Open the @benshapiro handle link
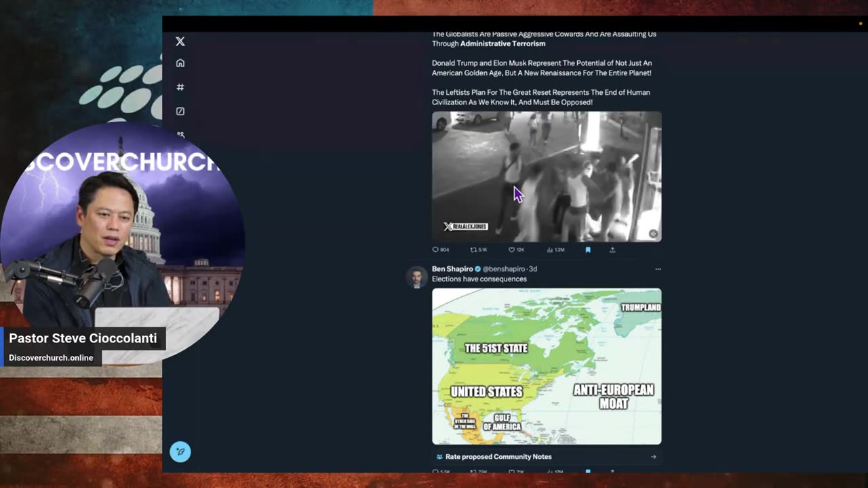868x488 pixels. pyautogui.click(x=504, y=269)
